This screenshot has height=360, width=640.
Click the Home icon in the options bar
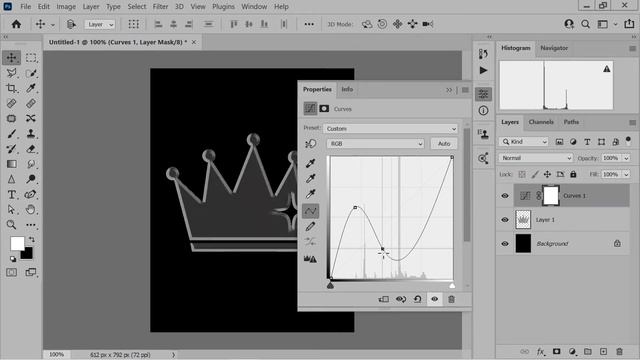click(x=16, y=24)
